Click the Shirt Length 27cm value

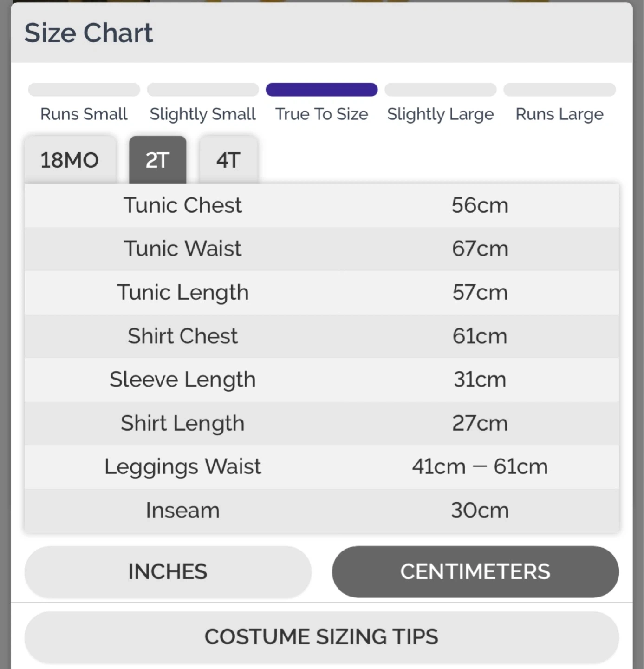(480, 423)
